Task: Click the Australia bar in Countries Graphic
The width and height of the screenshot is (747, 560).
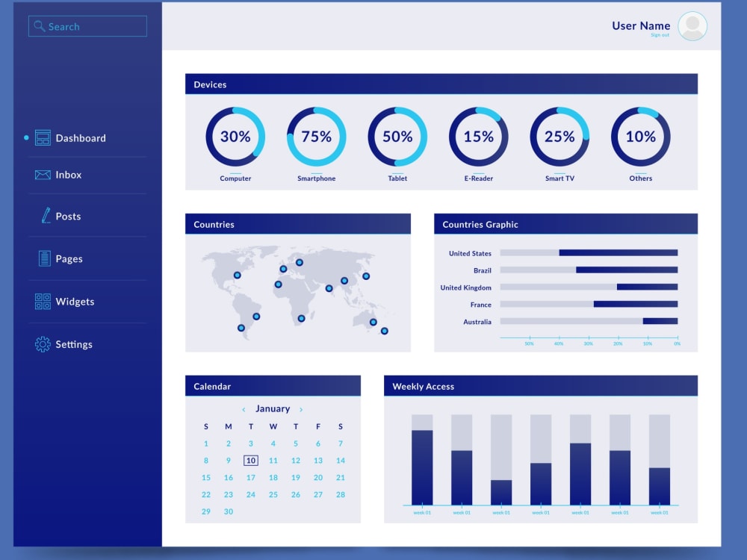Action: tap(589, 321)
